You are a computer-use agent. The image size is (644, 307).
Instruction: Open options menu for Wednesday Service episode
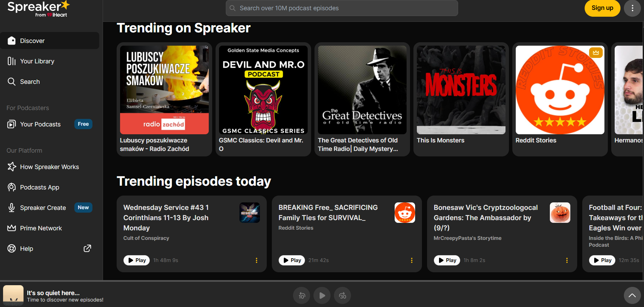[257, 260]
